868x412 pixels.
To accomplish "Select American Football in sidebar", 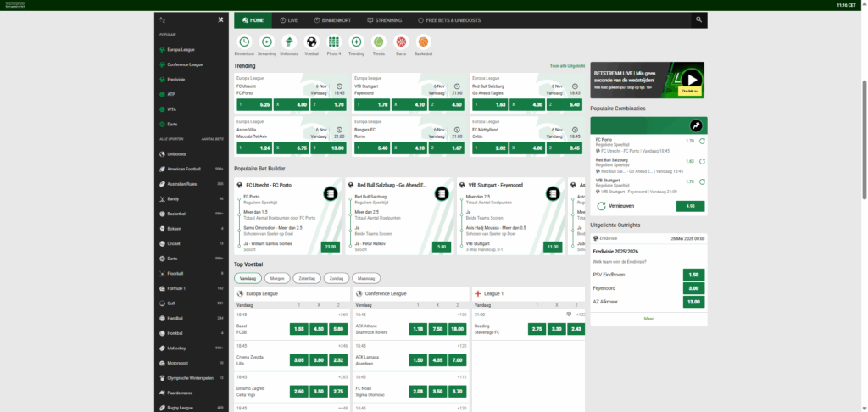I will click(x=191, y=169).
